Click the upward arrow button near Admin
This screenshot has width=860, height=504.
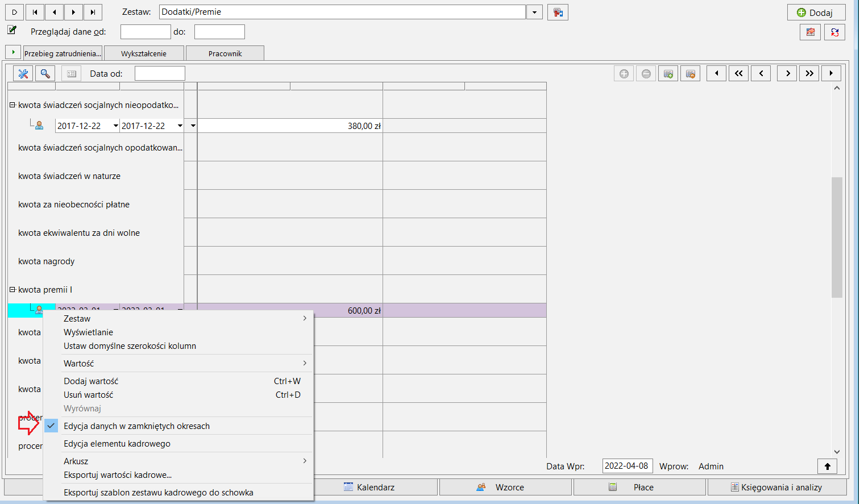(827, 466)
